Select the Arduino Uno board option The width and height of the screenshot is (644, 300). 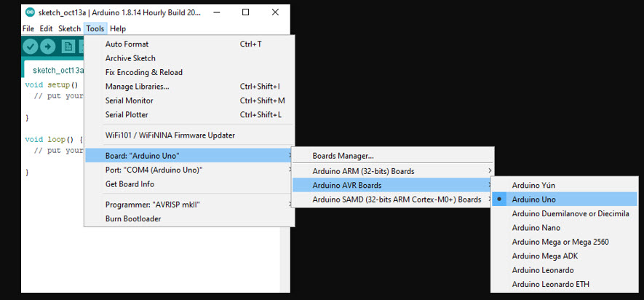tap(565, 200)
